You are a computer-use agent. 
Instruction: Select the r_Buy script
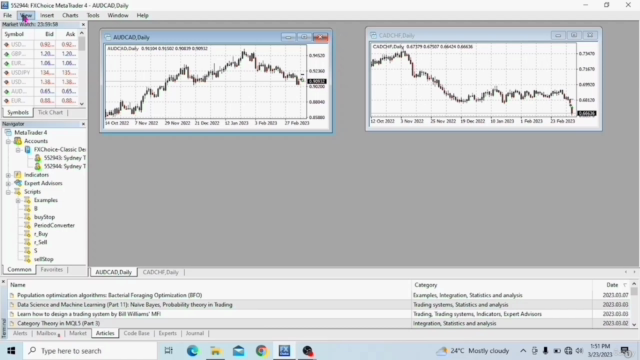pos(41,234)
